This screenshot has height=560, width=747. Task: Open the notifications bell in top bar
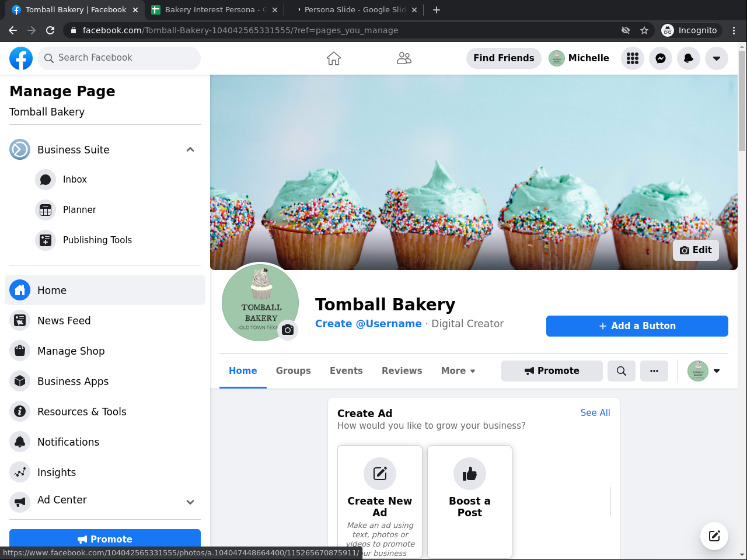[689, 58]
